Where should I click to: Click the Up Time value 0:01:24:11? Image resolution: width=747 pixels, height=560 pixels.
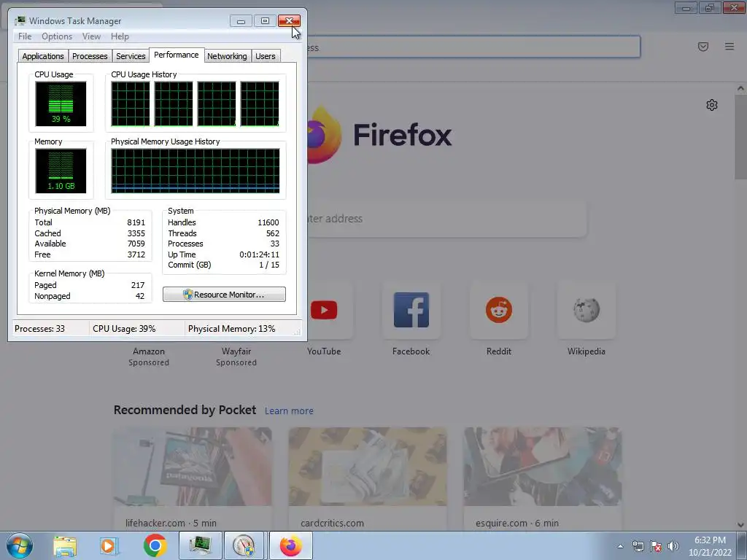pos(259,254)
